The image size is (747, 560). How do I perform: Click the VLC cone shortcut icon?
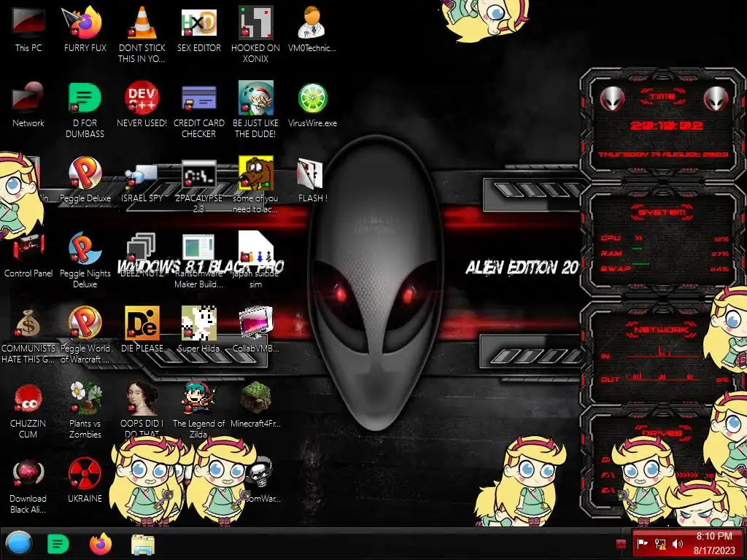pyautogui.click(x=142, y=23)
